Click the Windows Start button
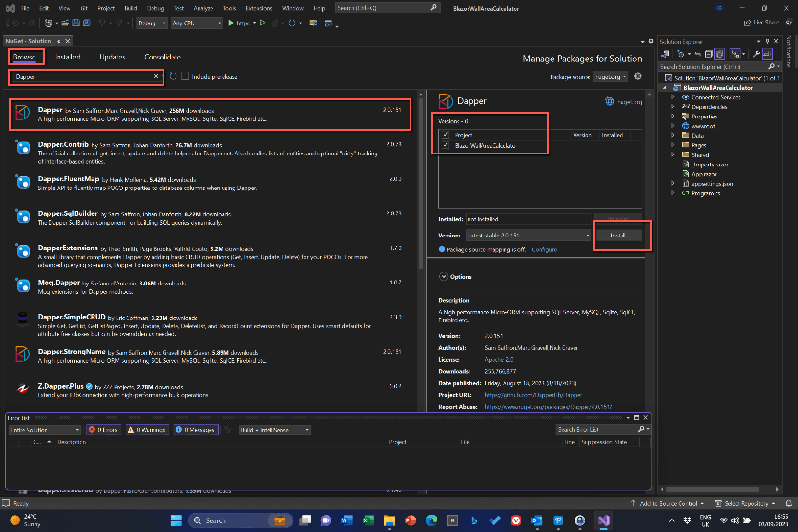The image size is (798, 532). tap(176, 520)
